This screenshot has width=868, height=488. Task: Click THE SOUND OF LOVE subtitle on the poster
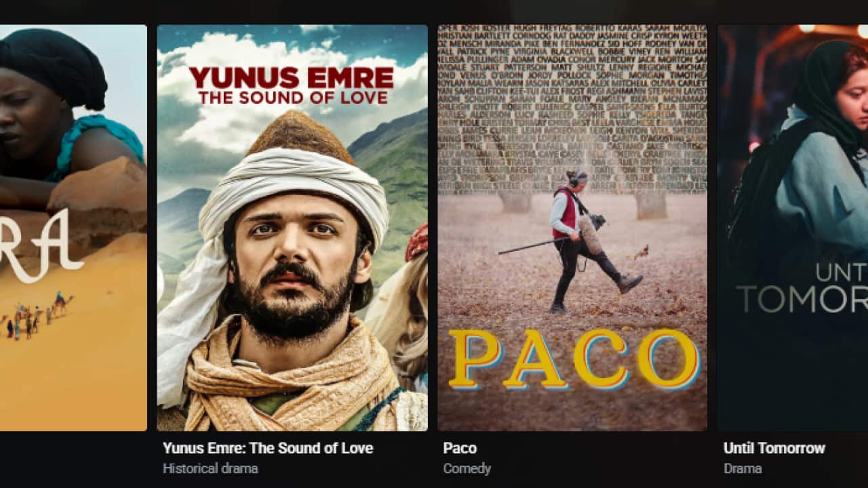point(293,98)
